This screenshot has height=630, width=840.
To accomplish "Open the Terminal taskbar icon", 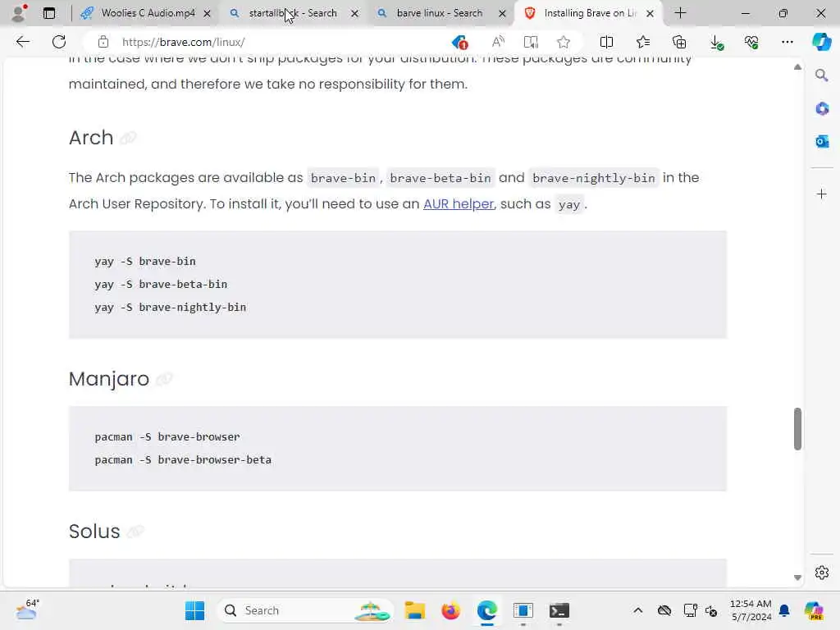I will pyautogui.click(x=559, y=610).
